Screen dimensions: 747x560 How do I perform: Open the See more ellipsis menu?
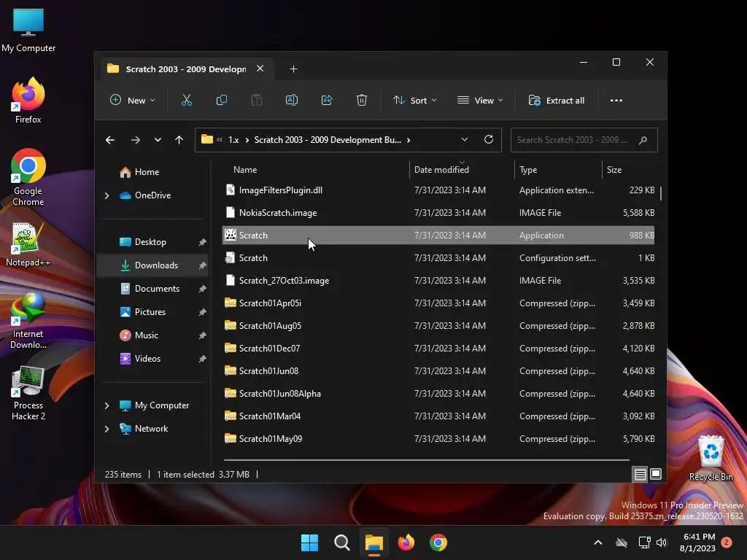pos(616,101)
